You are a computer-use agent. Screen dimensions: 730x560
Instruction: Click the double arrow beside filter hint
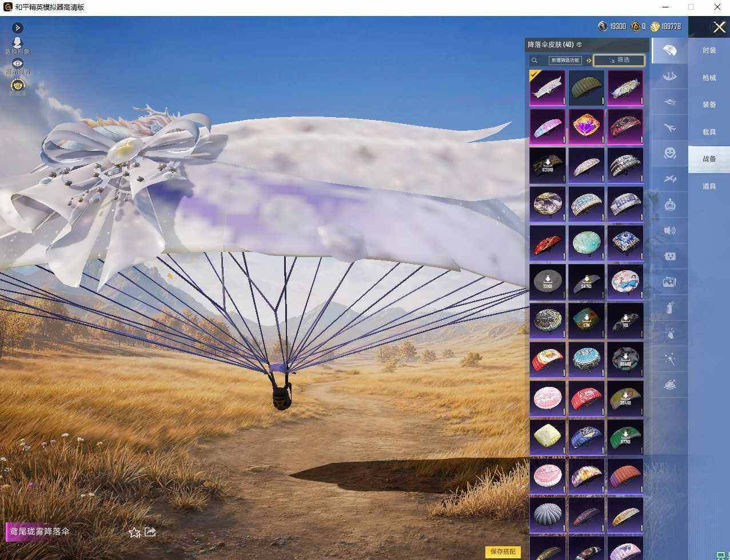[588, 61]
